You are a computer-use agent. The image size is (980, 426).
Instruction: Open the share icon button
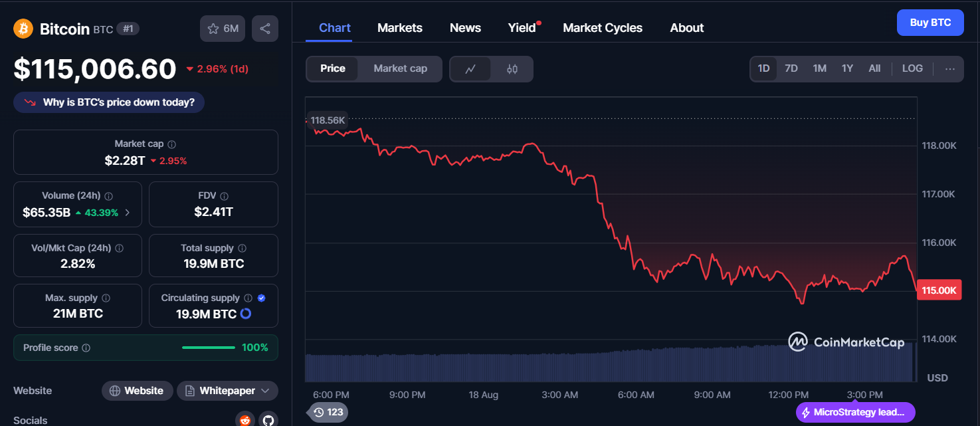click(265, 29)
